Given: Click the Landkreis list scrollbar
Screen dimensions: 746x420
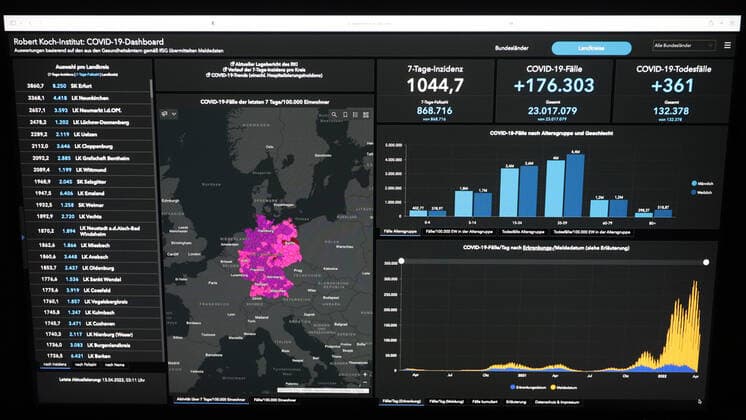Looking at the screenshot, I should point(152,90).
